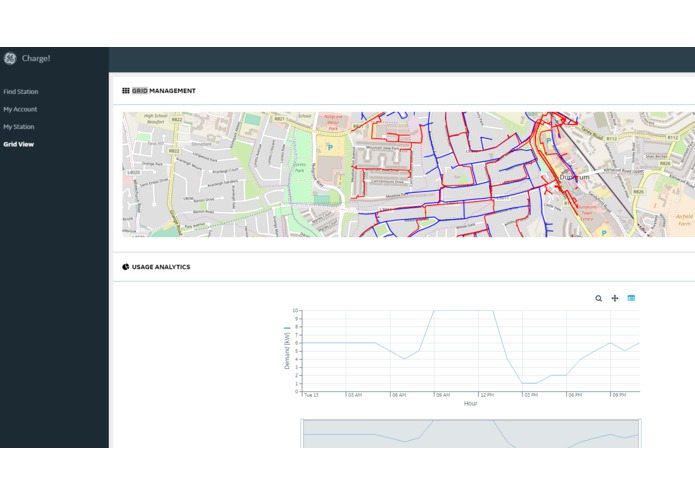
Task: Click left handle of chart range selector
Action: pos(302,433)
